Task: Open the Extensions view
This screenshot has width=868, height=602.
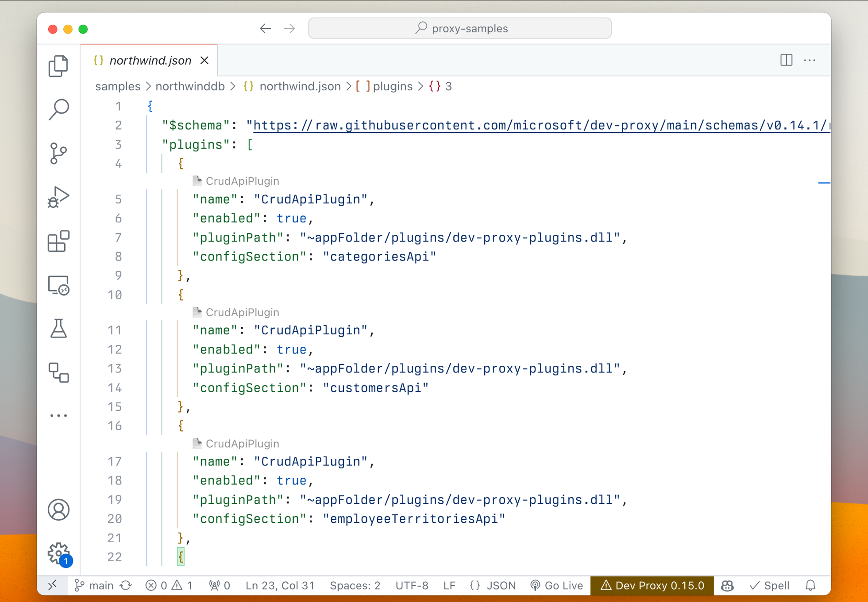Action: (58, 242)
